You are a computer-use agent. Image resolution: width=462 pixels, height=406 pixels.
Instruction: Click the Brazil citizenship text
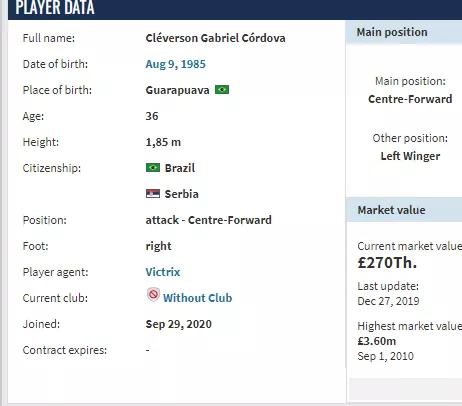point(180,168)
